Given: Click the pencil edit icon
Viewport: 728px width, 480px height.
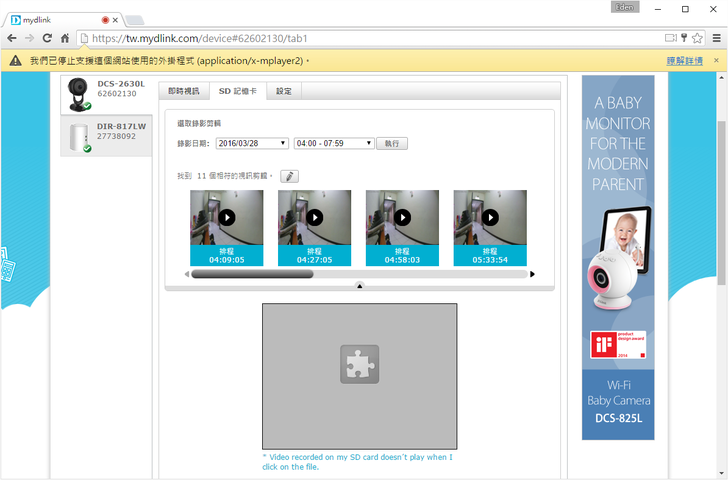Looking at the screenshot, I should [x=289, y=176].
